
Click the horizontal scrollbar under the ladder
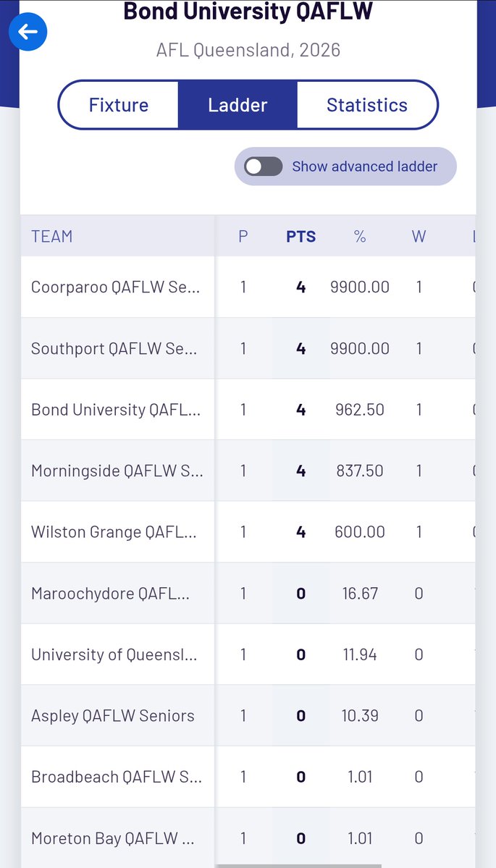pos(298,865)
